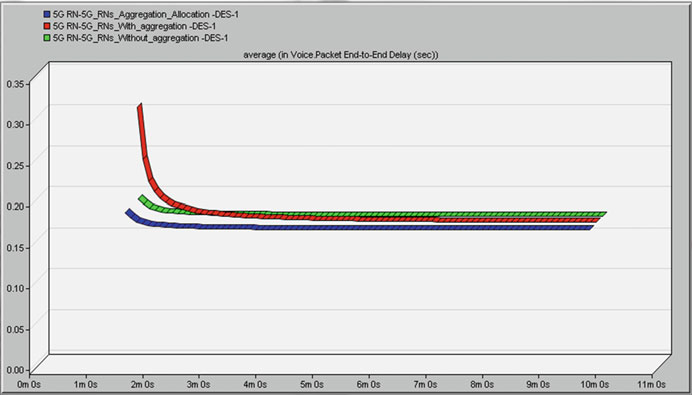Click the chart title Voice Packet End-to-End Delay

[341, 55]
